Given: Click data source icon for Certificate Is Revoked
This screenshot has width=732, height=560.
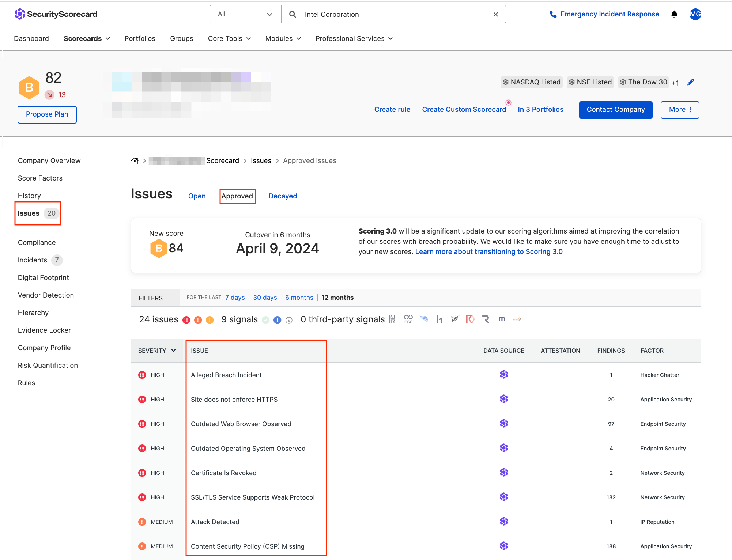Looking at the screenshot, I should (x=504, y=472).
